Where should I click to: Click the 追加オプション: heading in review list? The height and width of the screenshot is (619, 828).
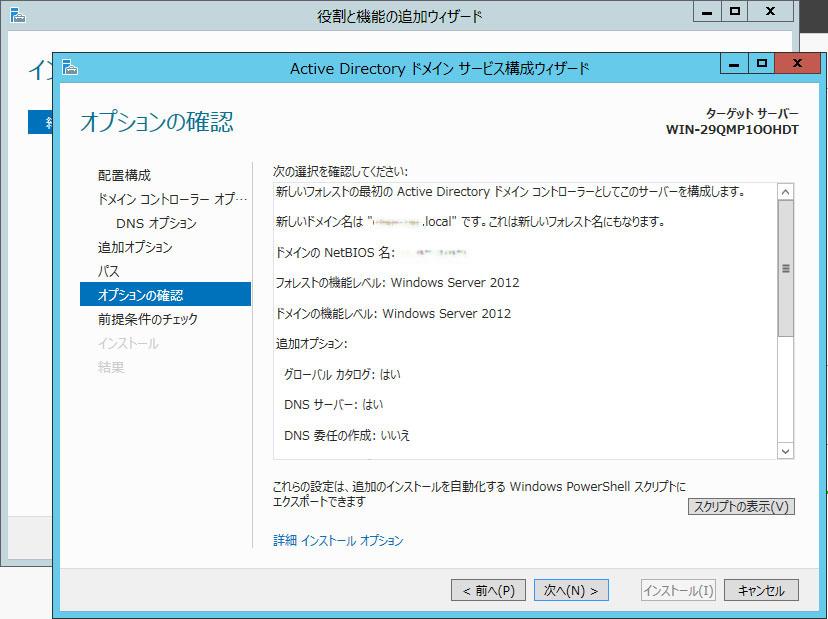(312, 344)
